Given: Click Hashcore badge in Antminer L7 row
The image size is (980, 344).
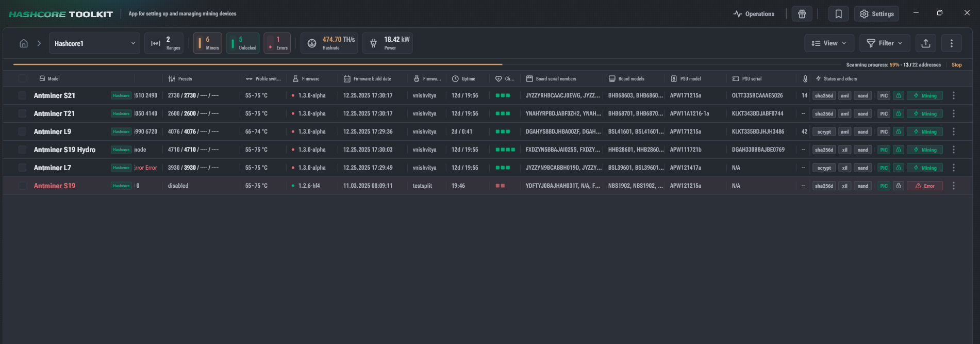Looking at the screenshot, I should [x=121, y=168].
